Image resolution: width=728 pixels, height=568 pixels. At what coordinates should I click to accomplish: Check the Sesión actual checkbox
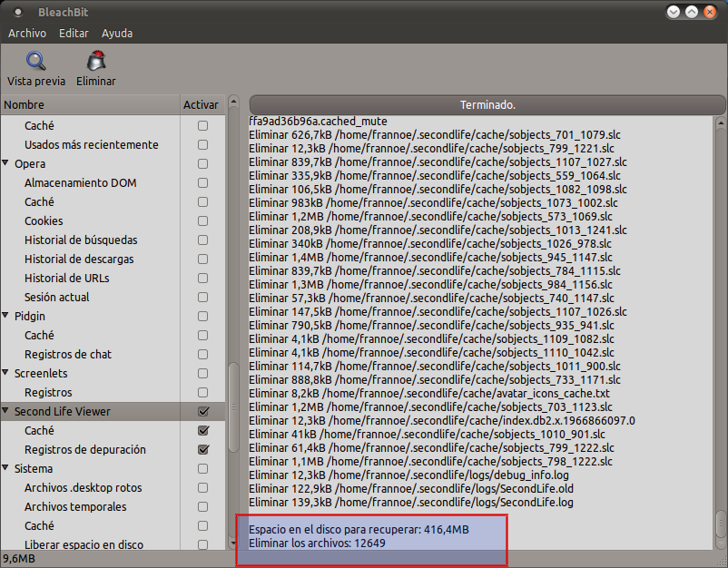click(x=202, y=297)
